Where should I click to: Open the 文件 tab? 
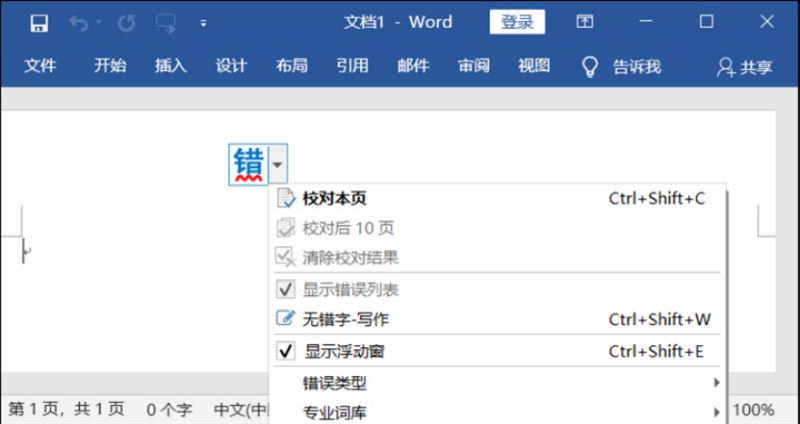(x=40, y=66)
